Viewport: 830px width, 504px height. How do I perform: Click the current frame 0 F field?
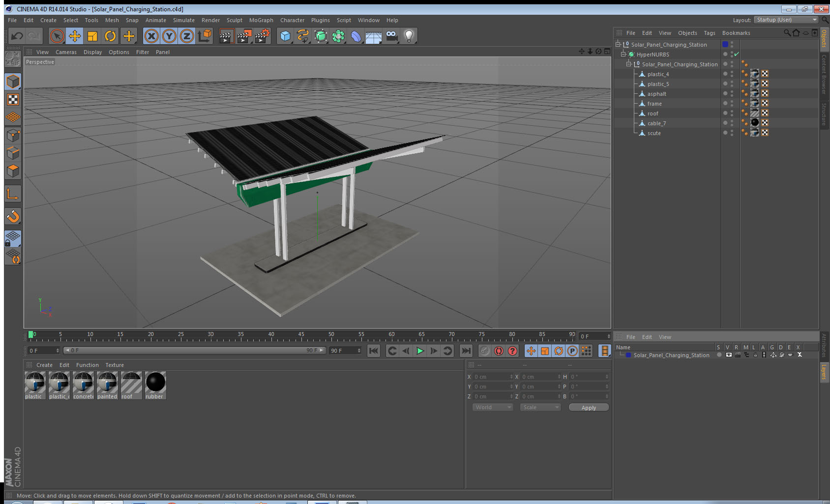43,351
